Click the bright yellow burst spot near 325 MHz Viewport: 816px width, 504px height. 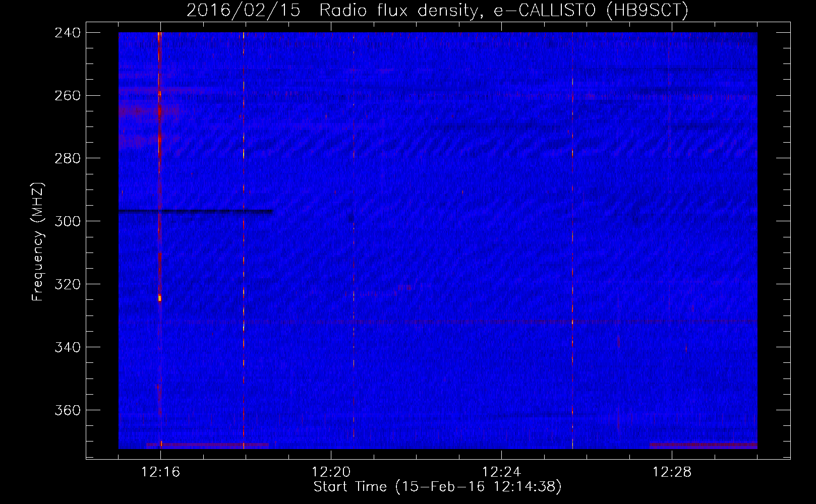tap(160, 298)
